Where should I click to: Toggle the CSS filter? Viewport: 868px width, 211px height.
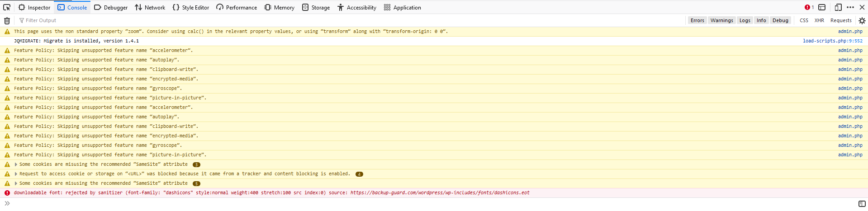804,20
